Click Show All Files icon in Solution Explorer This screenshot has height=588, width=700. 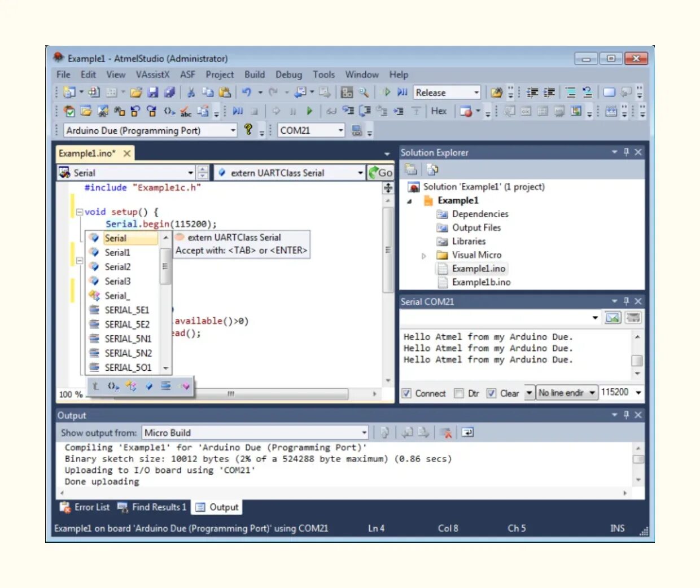coord(432,169)
